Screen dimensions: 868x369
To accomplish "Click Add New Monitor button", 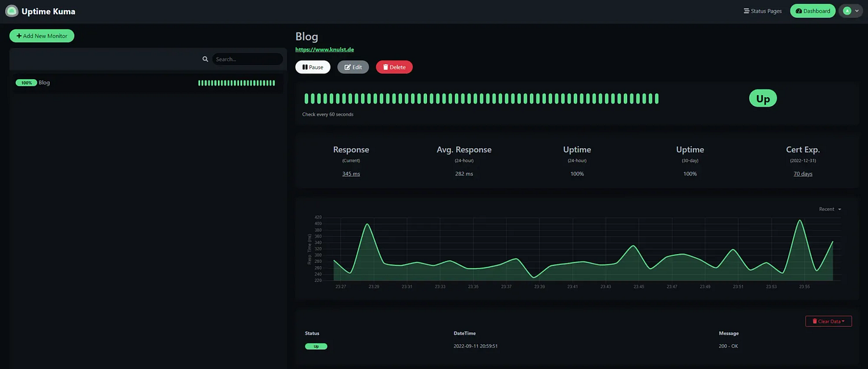I will click(42, 36).
